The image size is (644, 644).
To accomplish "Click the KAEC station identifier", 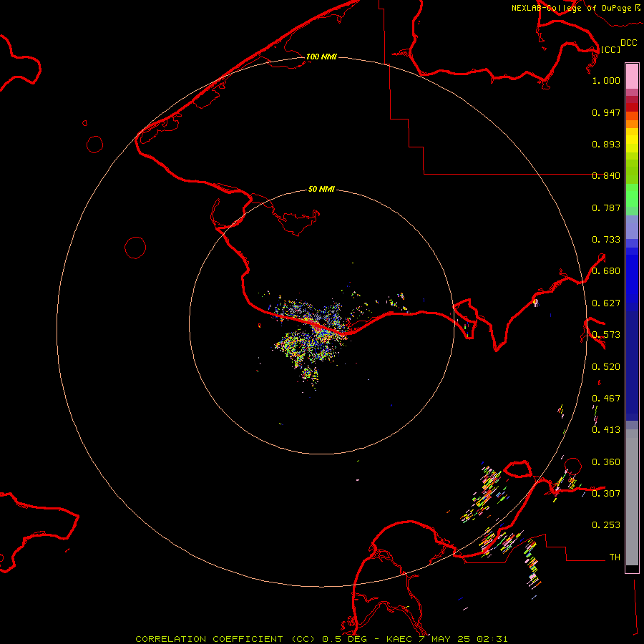I will [399, 639].
